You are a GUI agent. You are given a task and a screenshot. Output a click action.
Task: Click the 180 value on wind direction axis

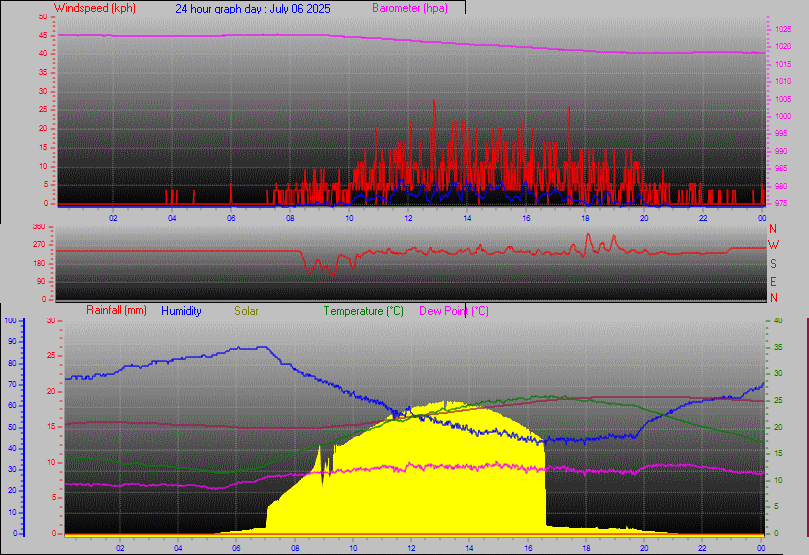(39, 264)
